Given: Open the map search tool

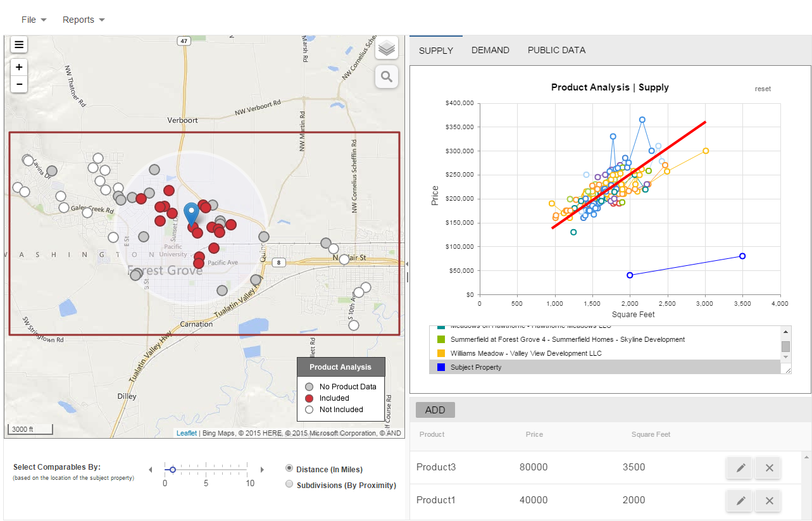Looking at the screenshot, I should click(387, 77).
